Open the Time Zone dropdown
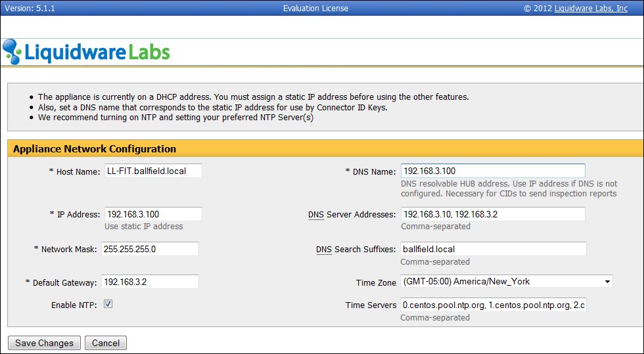Image resolution: width=644 pixels, height=354 pixels. point(506,282)
